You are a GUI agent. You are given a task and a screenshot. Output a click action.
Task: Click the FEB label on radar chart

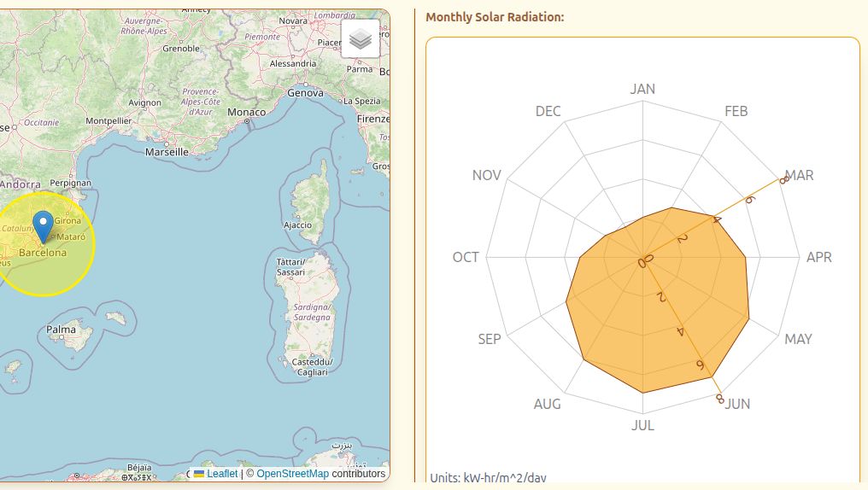coord(736,111)
